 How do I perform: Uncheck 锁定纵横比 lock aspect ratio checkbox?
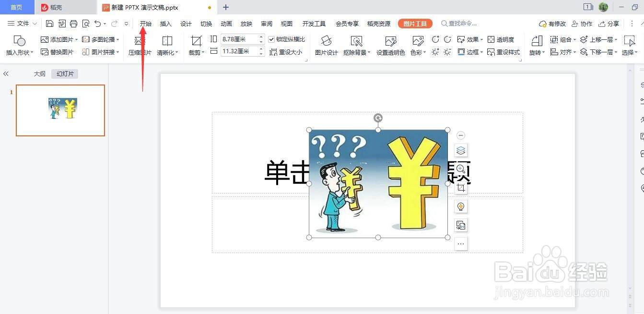(271, 39)
